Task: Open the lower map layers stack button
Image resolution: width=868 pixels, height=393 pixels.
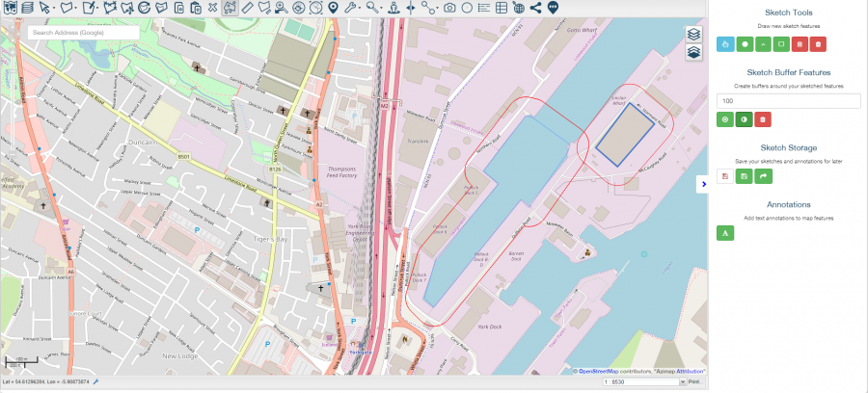Action: point(694,53)
